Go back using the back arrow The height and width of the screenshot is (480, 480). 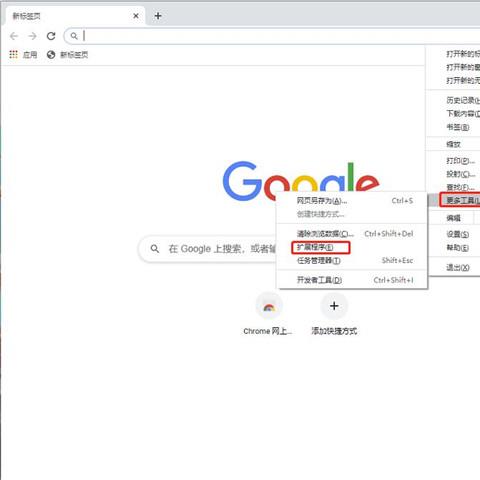[14, 36]
